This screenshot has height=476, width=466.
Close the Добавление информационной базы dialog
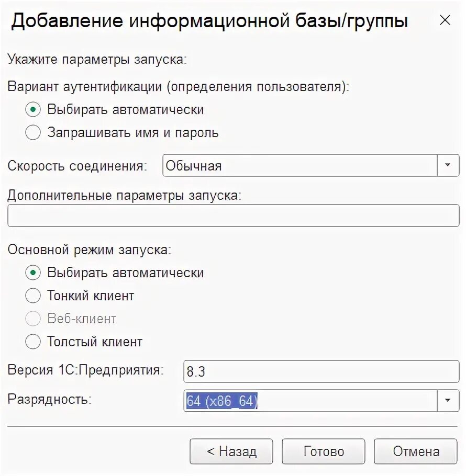(x=445, y=20)
